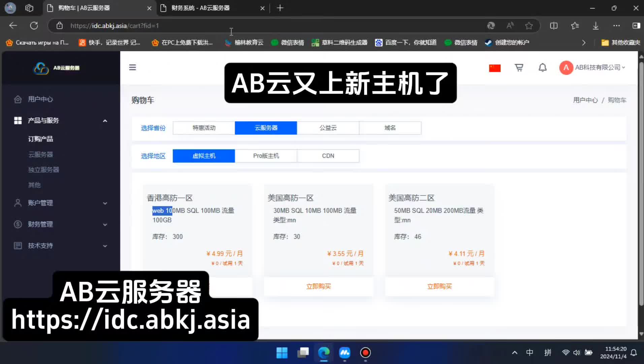Close the 购物车 browser tab
The image size is (644, 364).
[x=149, y=8]
